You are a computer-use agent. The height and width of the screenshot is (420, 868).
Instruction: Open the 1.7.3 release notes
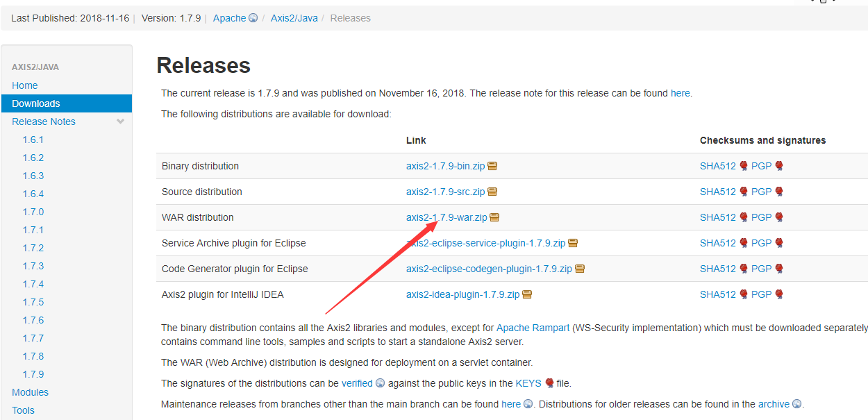click(x=33, y=266)
